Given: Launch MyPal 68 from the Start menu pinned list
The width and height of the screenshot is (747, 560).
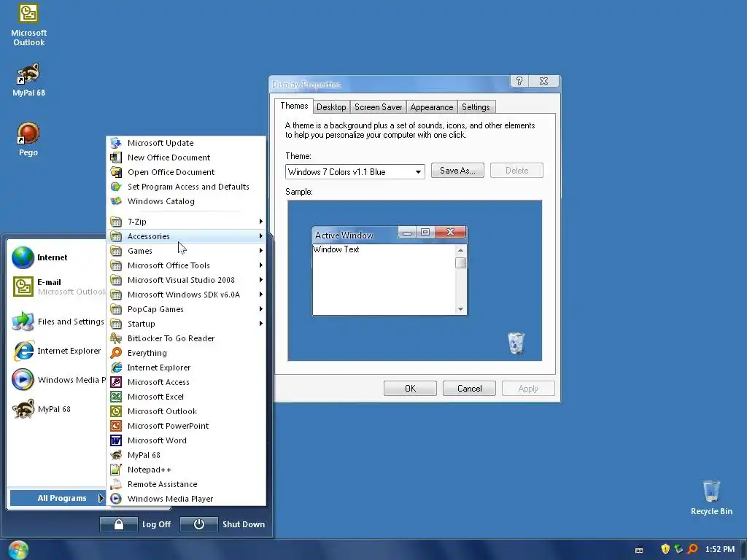Looking at the screenshot, I should 57,409.
